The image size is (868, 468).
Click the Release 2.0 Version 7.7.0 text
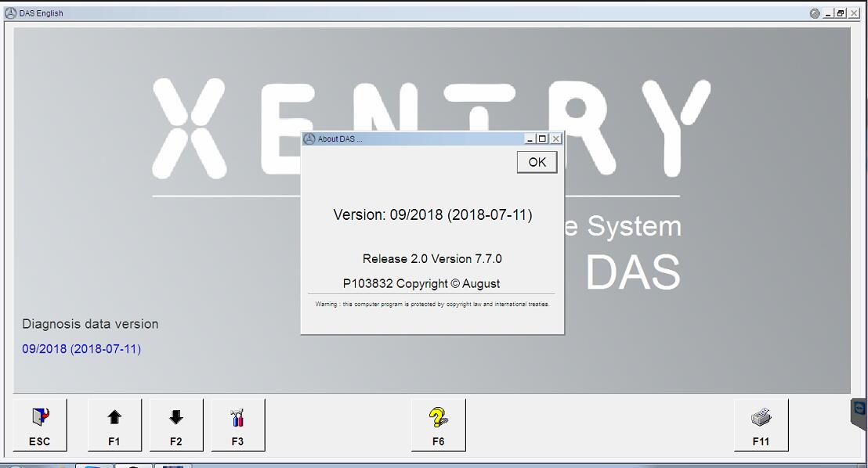pyautogui.click(x=432, y=259)
